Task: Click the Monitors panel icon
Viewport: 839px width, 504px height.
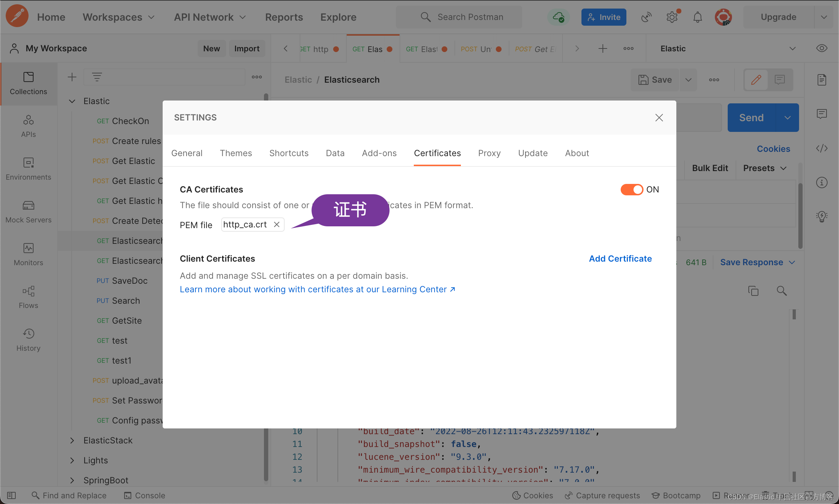Action: click(28, 248)
